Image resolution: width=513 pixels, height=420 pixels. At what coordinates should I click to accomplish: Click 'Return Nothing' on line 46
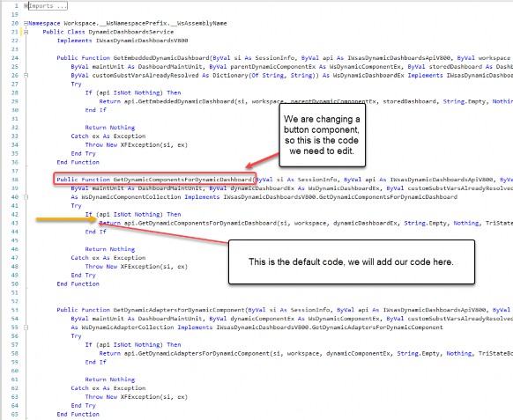(x=110, y=249)
